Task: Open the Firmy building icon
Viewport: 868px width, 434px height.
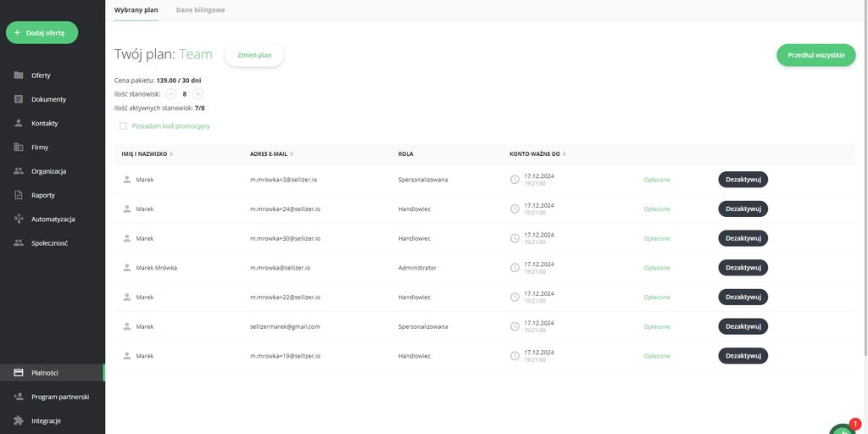Action: coord(19,147)
